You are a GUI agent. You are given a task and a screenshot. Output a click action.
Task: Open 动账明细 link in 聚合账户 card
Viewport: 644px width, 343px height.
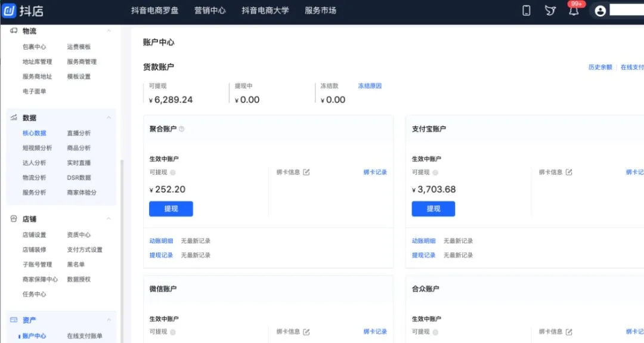pyautogui.click(x=161, y=241)
